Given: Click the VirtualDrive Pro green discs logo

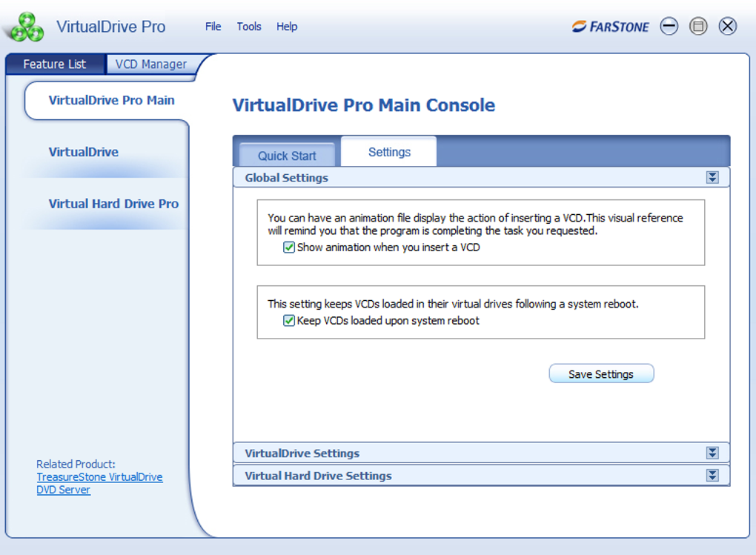Looking at the screenshot, I should point(25,27).
